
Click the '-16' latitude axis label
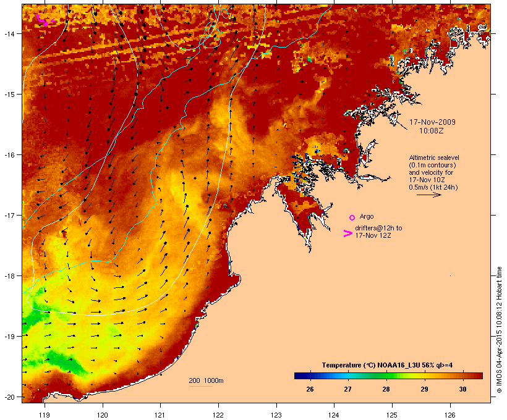click(9, 155)
